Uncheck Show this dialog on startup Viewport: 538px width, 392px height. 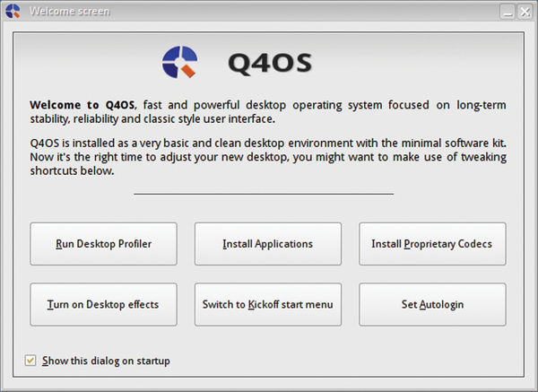click(x=30, y=361)
